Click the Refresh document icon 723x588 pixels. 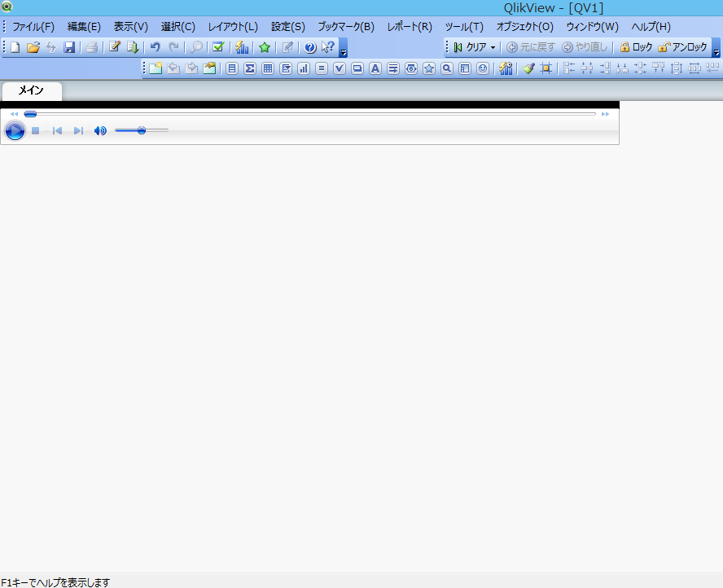tap(50, 47)
